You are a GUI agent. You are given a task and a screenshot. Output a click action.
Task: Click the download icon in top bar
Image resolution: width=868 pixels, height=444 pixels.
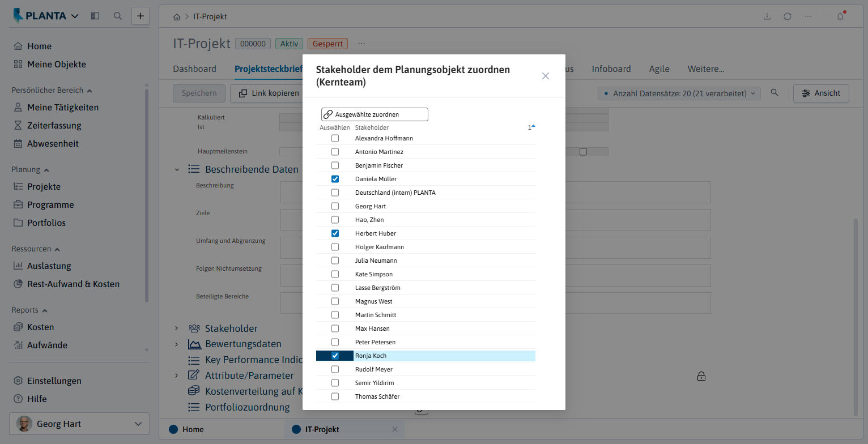767,16
